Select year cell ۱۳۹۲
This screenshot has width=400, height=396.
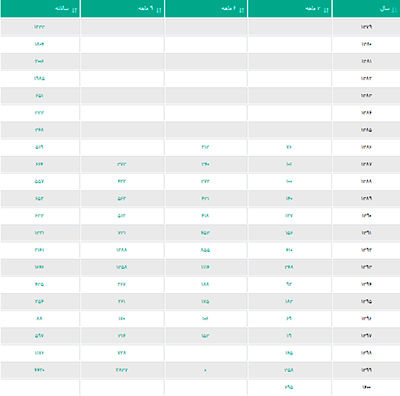366,250
